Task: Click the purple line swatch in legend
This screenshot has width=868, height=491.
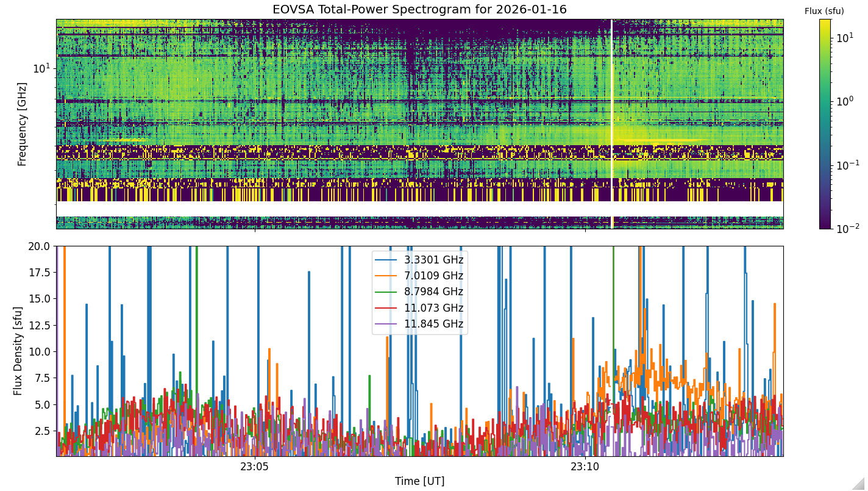Action: [x=387, y=324]
